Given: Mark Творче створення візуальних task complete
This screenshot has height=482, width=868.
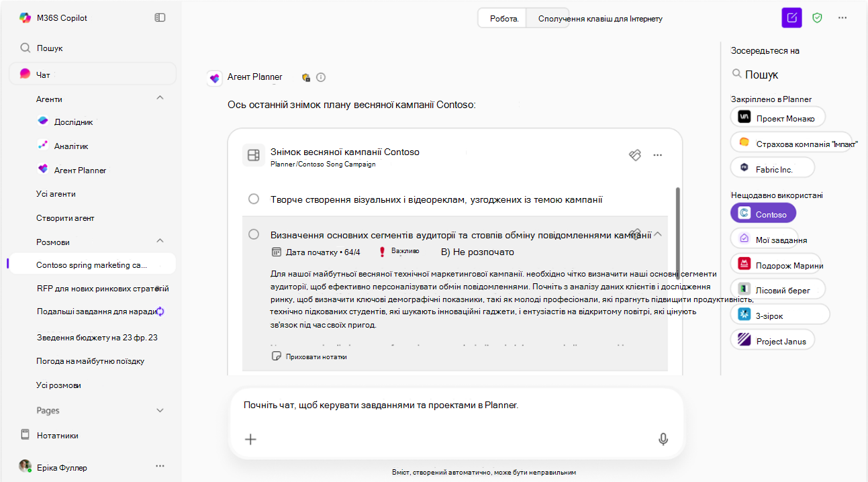Looking at the screenshot, I should (254, 199).
